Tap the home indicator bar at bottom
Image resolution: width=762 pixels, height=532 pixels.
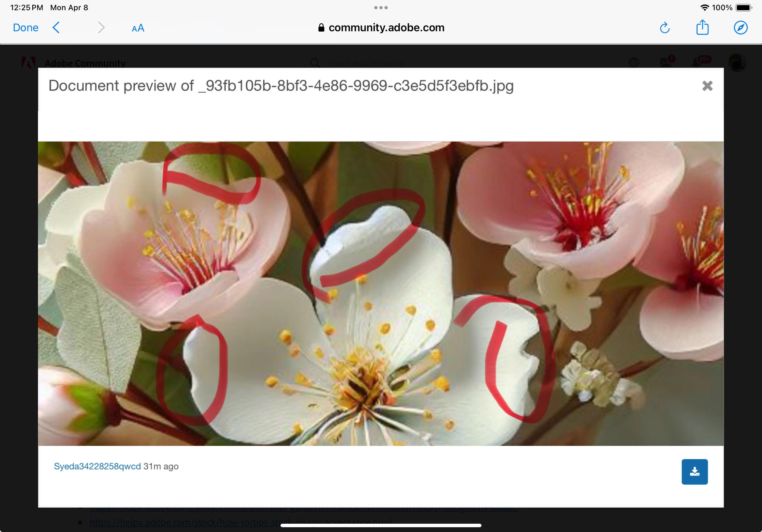coord(381,525)
